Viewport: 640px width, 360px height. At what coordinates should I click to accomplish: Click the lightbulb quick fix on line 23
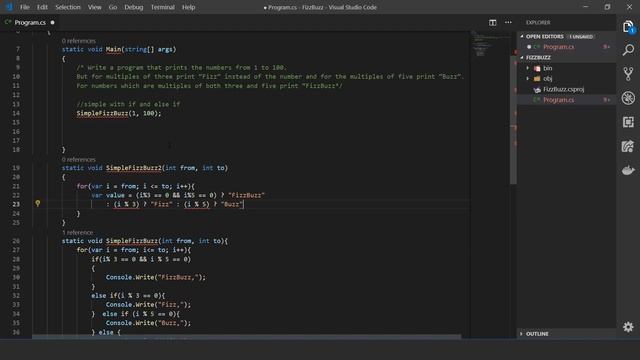pos(38,203)
